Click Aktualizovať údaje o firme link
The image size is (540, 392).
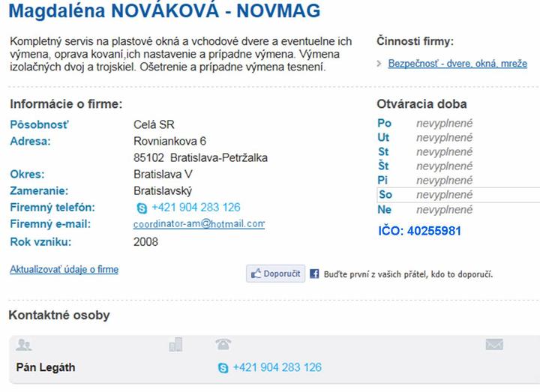[64, 269]
